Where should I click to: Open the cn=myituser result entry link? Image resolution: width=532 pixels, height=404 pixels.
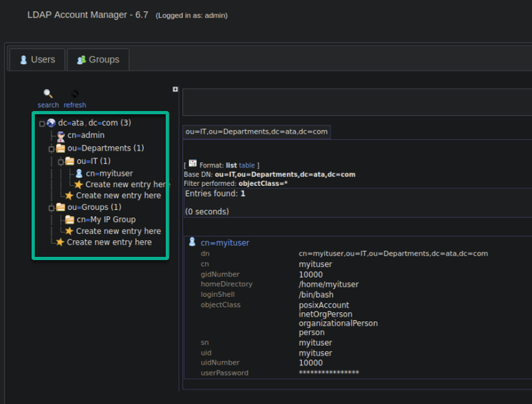tap(224, 243)
